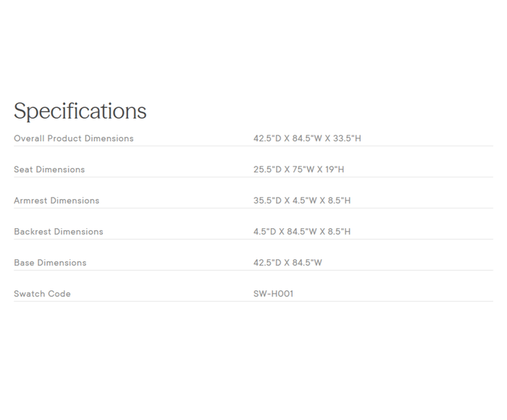Select the overall dimensions value ending in 33.5"H
The image size is (507, 420).
pyautogui.click(x=306, y=138)
